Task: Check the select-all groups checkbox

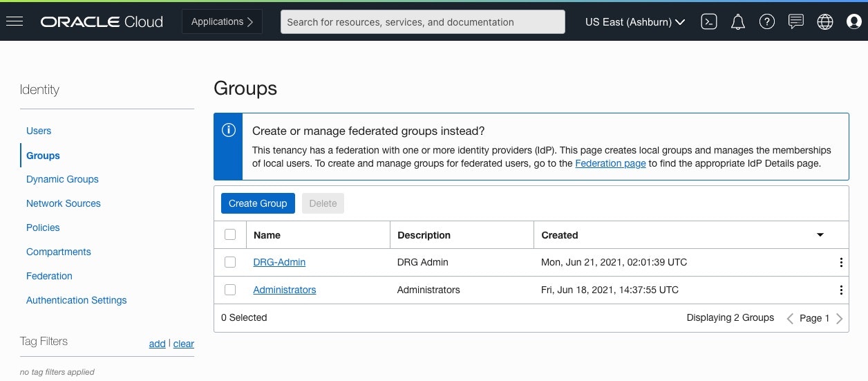Action: [x=230, y=235]
